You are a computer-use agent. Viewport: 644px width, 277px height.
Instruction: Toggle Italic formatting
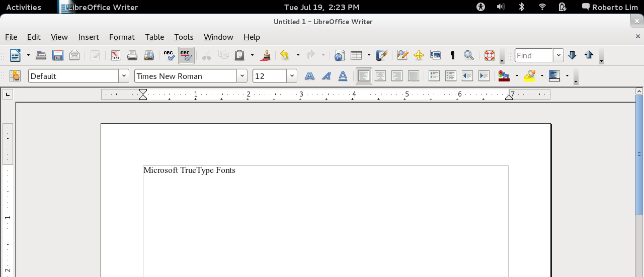[327, 76]
